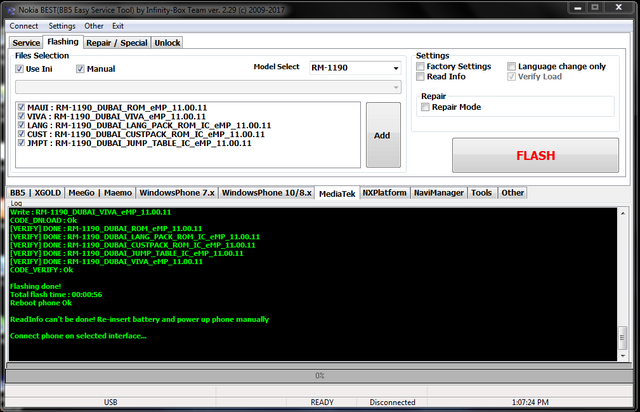Toggle the Use Ini checkbox
Screen dimensions: 640x412
pos(19,69)
